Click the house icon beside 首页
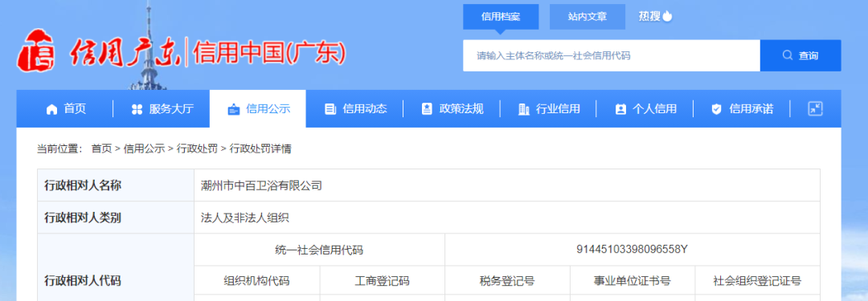 tap(51, 109)
